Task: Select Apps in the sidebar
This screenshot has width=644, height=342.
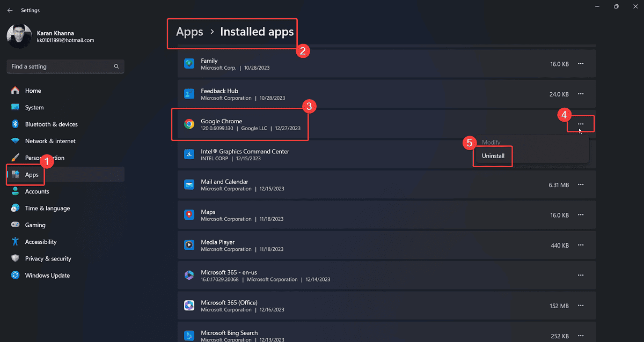Action: tap(65, 175)
